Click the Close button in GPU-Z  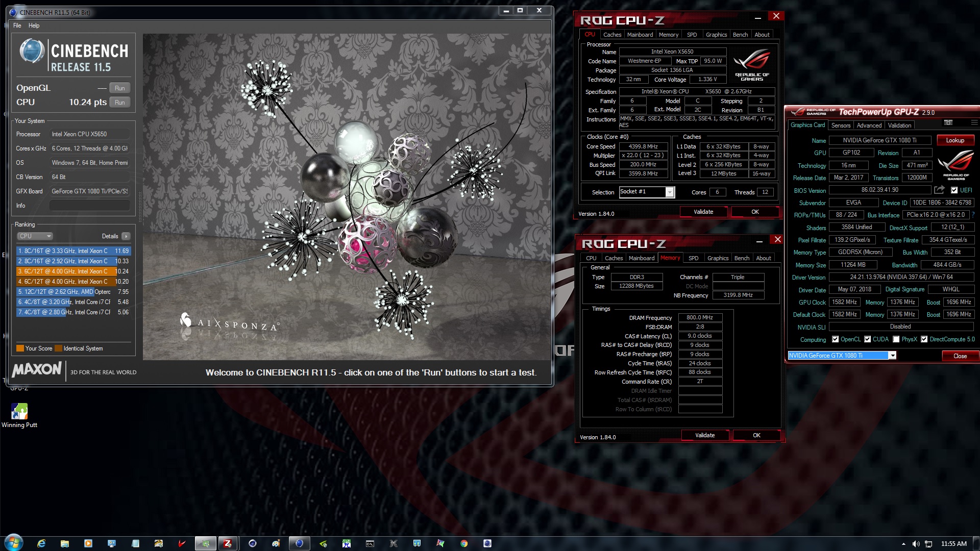click(960, 356)
